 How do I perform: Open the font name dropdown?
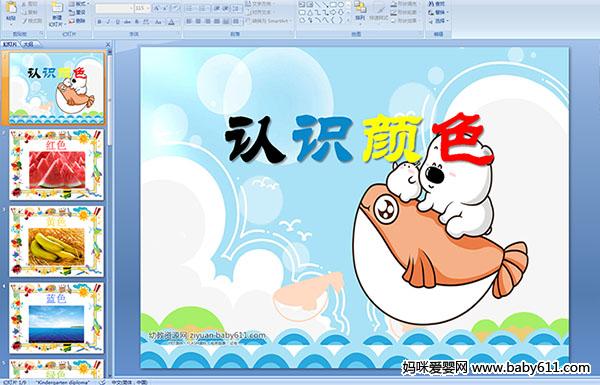pos(114,8)
